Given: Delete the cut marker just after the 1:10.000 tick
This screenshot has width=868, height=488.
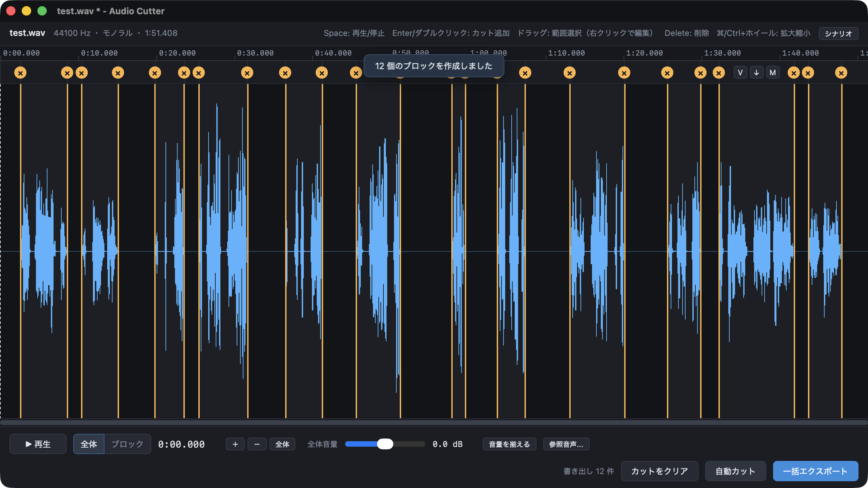Looking at the screenshot, I should 569,73.
